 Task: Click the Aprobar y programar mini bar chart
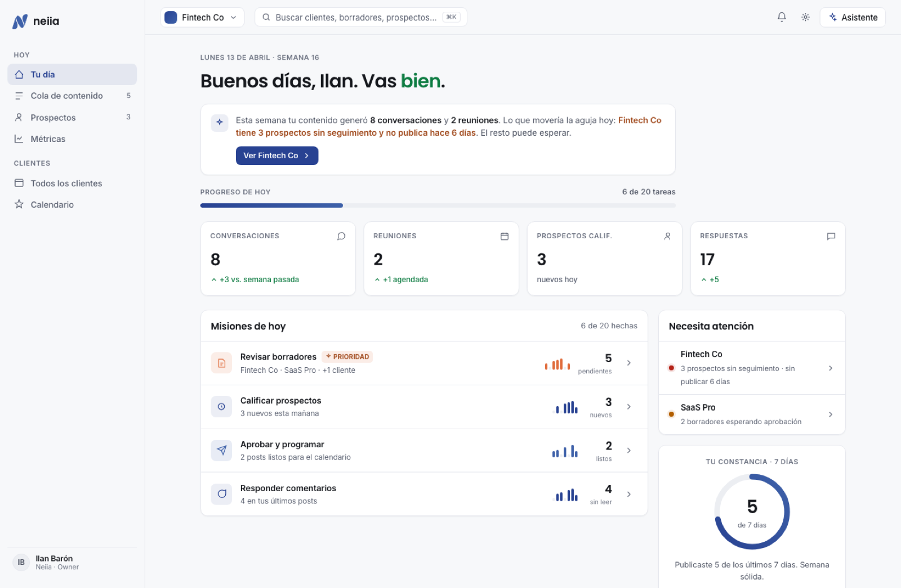[565, 451]
